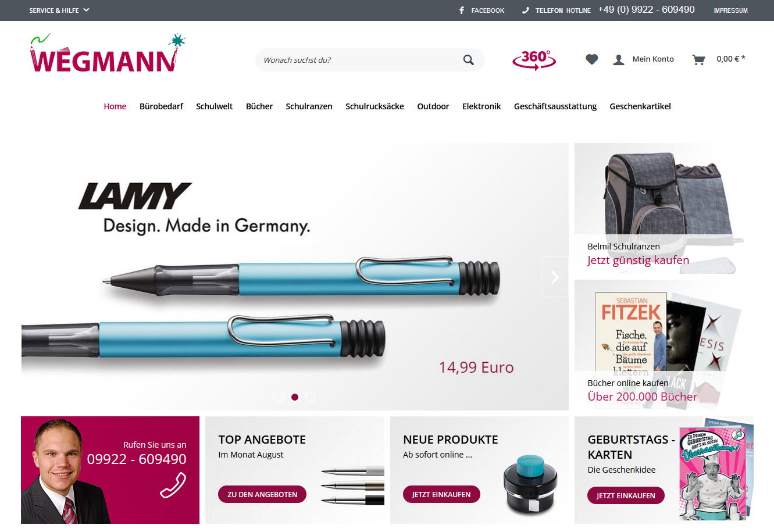Open the Facebook icon link
This screenshot has width=774, height=532.
point(462,10)
